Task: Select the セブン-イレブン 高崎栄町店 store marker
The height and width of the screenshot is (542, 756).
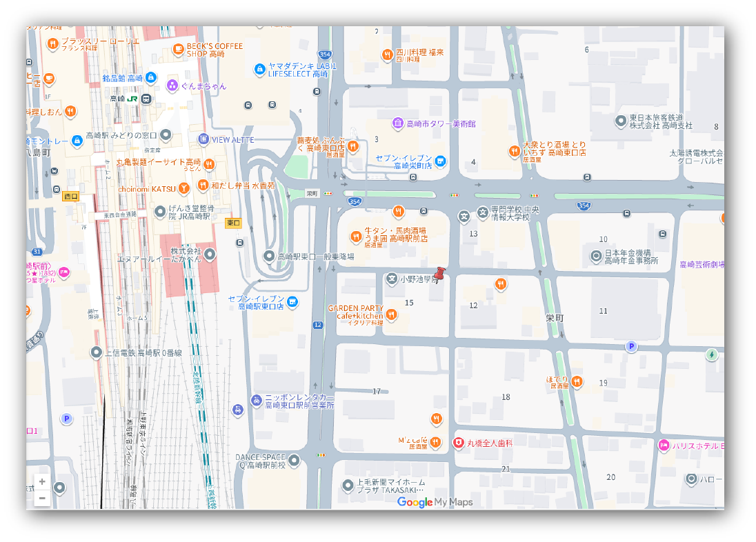Action: [x=440, y=161]
